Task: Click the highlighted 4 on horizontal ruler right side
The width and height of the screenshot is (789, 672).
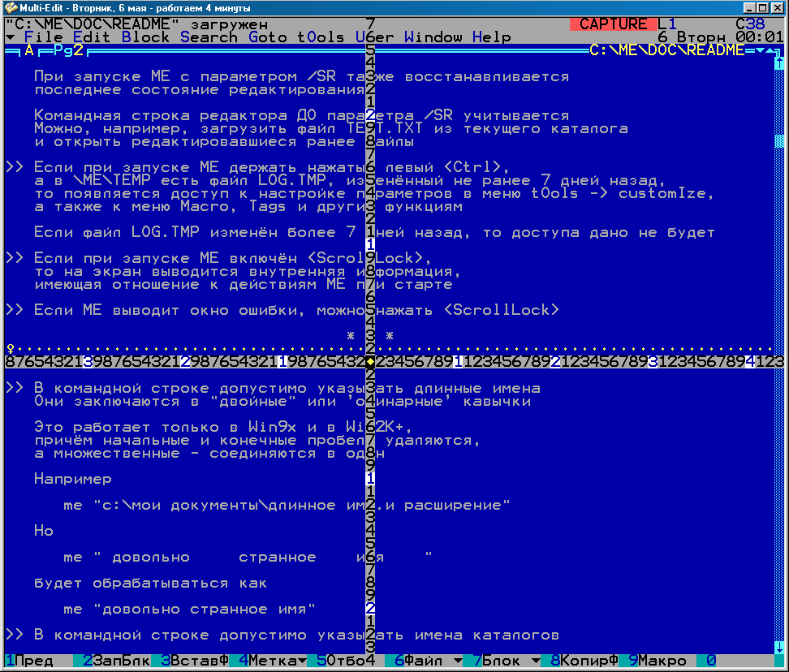Action: (x=750, y=362)
